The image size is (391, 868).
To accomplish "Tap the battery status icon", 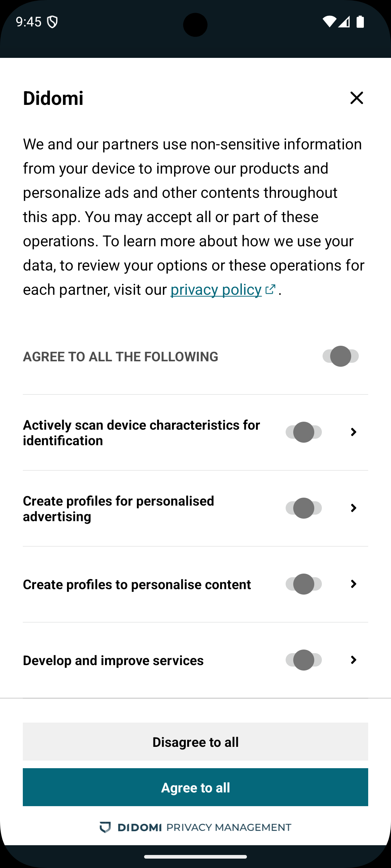I will coord(360,22).
